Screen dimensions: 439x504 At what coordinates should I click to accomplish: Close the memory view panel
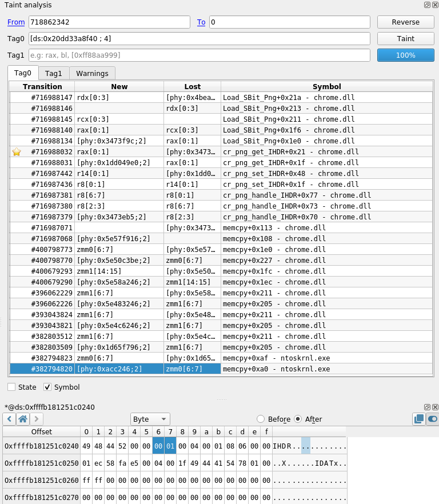pyautogui.click(x=435, y=407)
